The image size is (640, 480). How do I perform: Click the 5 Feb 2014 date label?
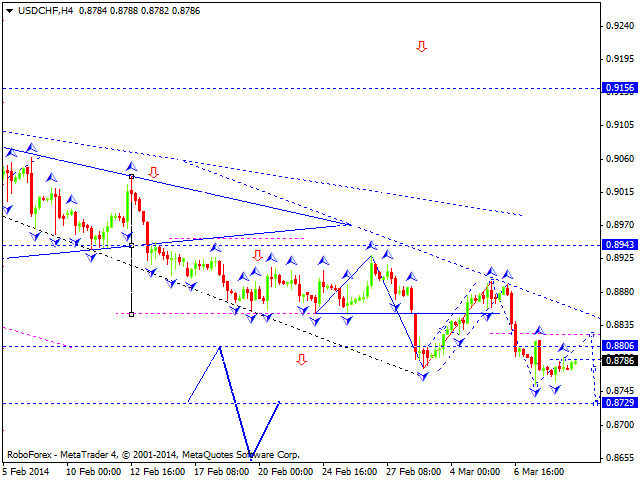pos(26,472)
